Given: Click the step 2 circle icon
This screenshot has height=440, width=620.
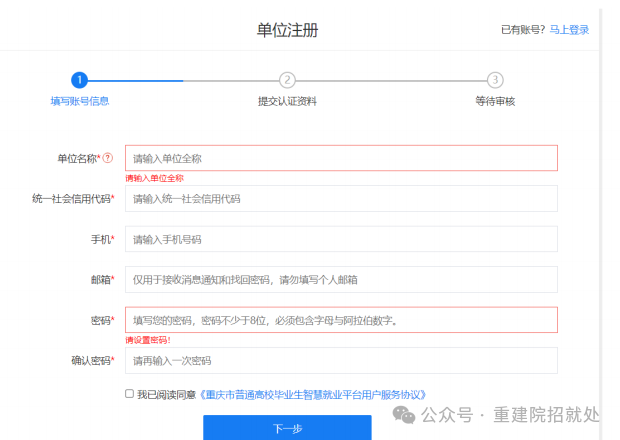Looking at the screenshot, I should coord(287,80).
